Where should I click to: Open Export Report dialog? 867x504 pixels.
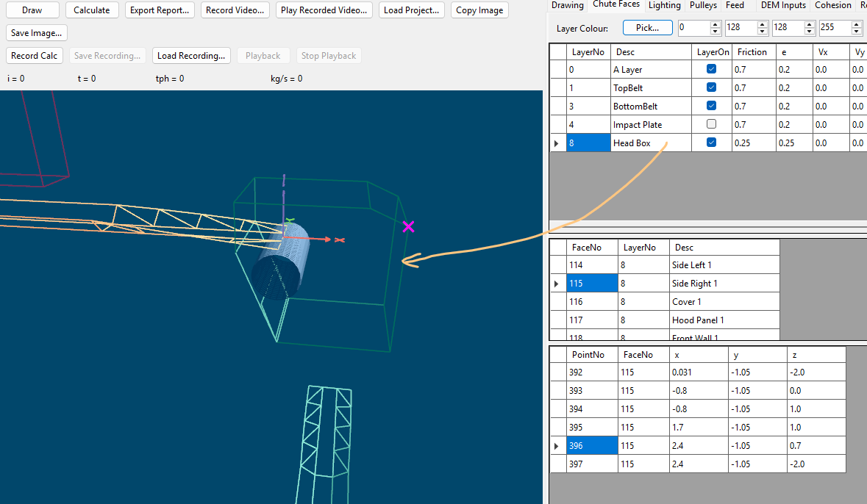point(160,10)
